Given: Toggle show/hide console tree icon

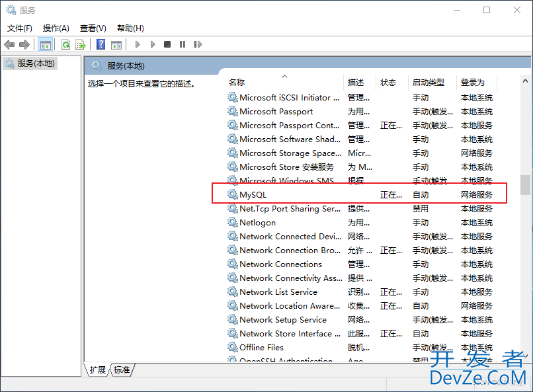Looking at the screenshot, I should pos(45,44).
